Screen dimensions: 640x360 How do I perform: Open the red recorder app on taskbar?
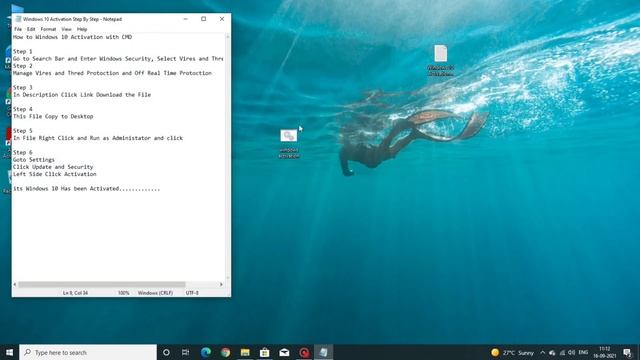[304, 352]
